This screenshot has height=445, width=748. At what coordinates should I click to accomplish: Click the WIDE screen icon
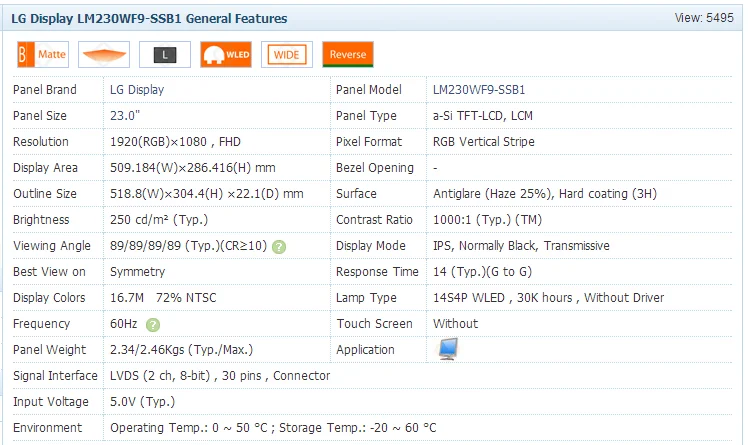(x=287, y=54)
